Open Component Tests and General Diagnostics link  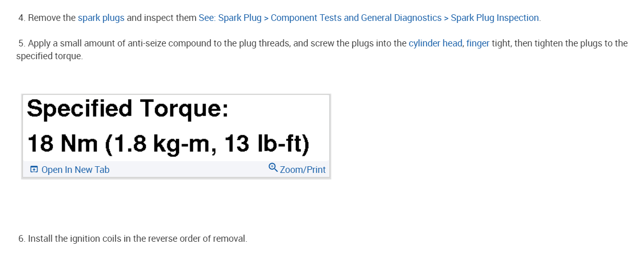point(356,18)
